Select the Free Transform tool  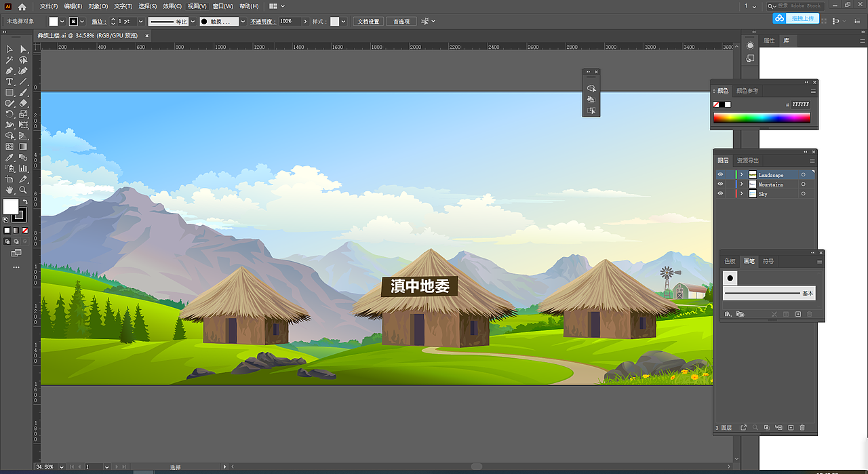click(x=23, y=125)
